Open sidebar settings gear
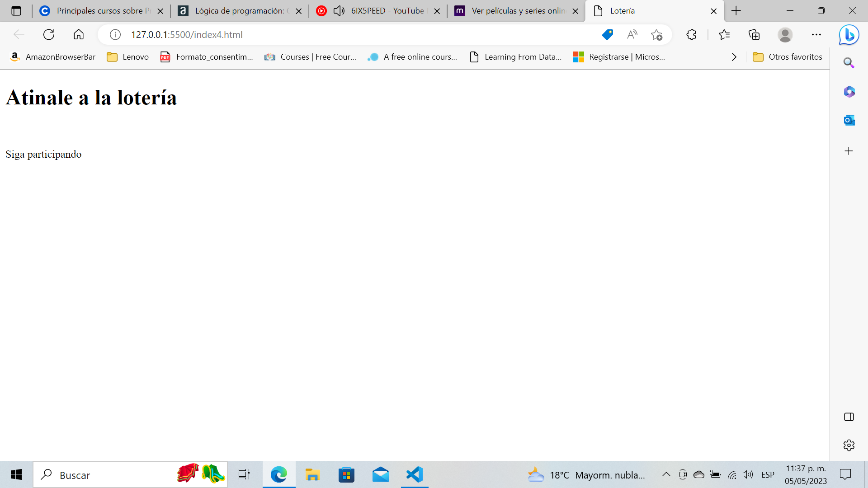The height and width of the screenshot is (488, 868). pos(849,445)
